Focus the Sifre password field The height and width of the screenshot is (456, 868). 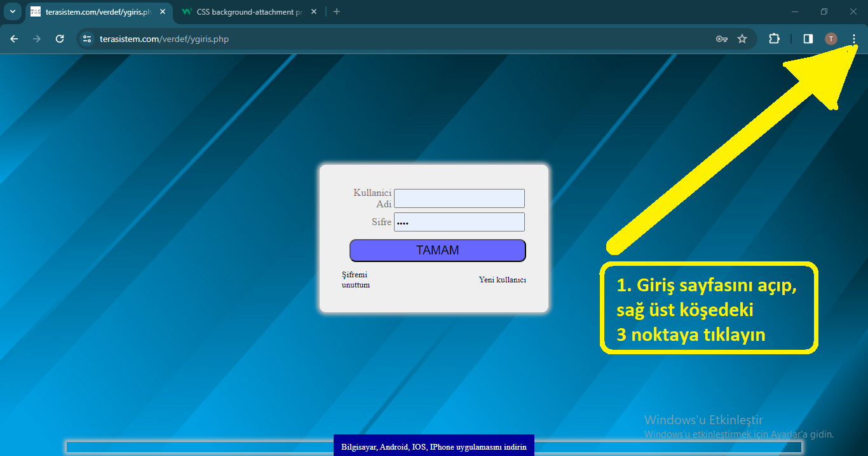(x=459, y=222)
